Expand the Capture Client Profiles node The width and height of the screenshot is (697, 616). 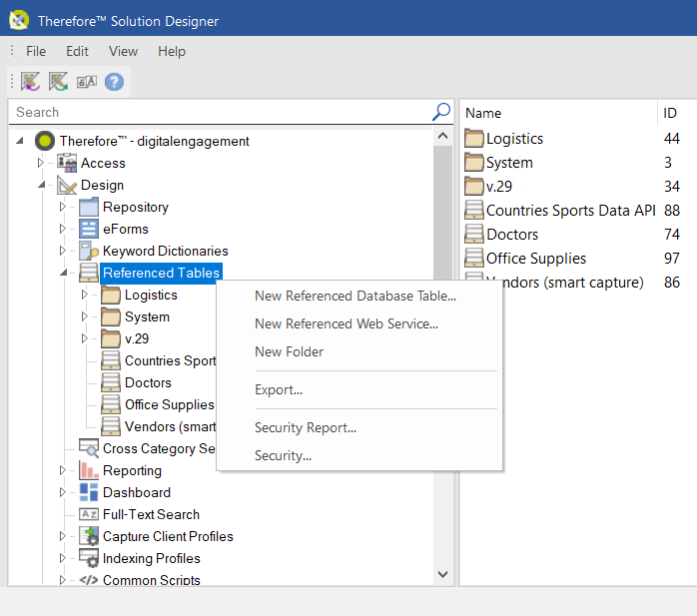coord(63,536)
